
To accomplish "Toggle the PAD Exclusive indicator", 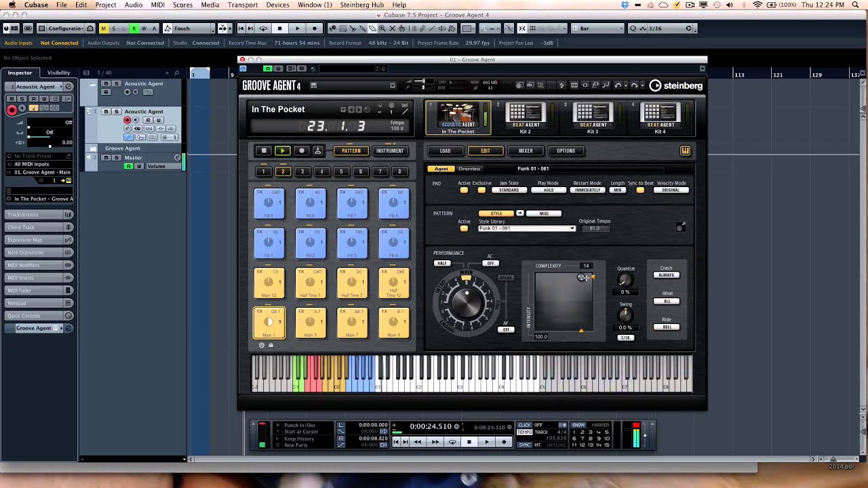I will pyautogui.click(x=481, y=190).
